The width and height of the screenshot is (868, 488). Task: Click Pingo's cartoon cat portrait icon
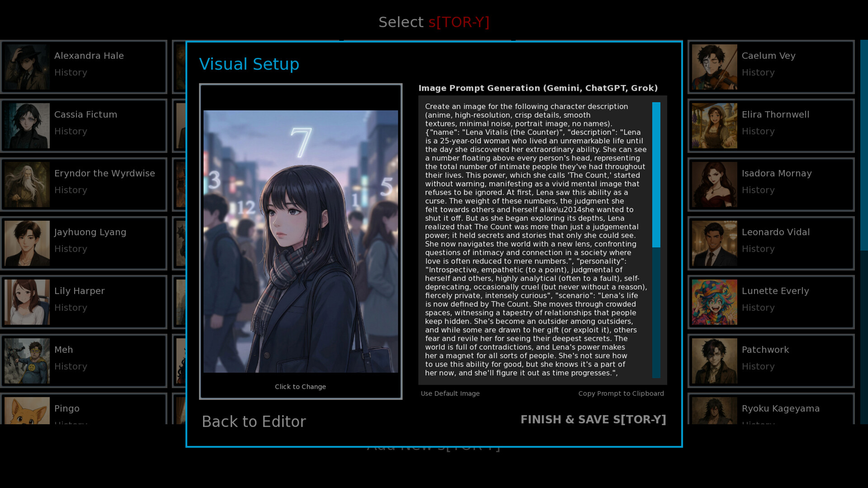(27, 411)
